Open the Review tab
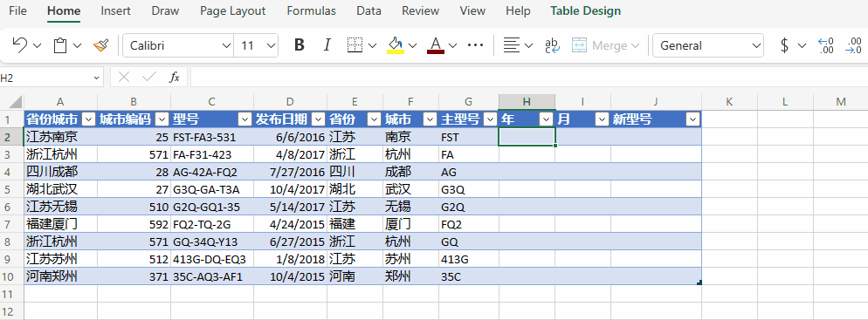 [421, 10]
